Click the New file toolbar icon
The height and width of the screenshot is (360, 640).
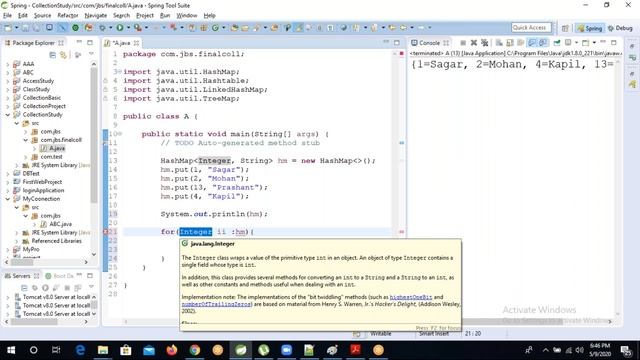pyautogui.click(x=7, y=28)
